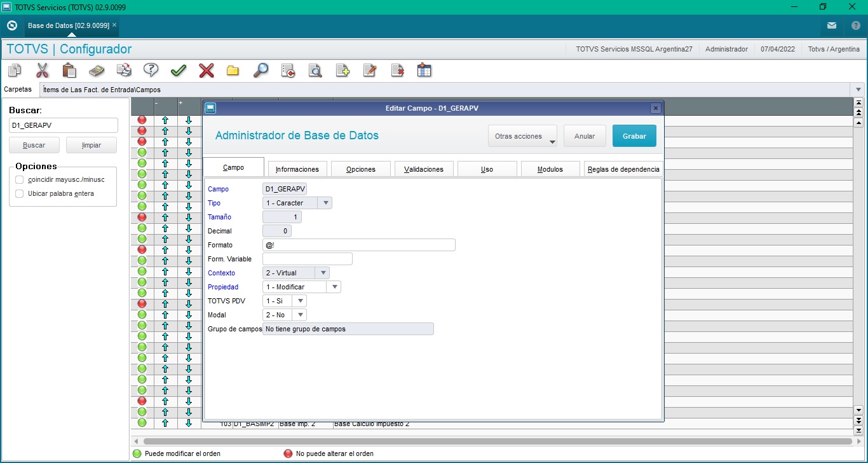Open the TOTVS PDV dropdown
868x463 pixels.
(300, 301)
